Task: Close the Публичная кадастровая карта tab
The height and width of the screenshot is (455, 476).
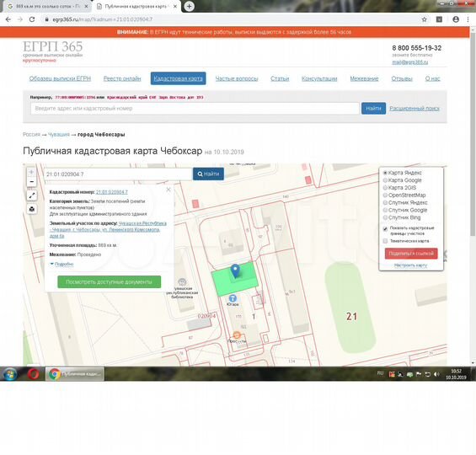Action: click(x=175, y=6)
